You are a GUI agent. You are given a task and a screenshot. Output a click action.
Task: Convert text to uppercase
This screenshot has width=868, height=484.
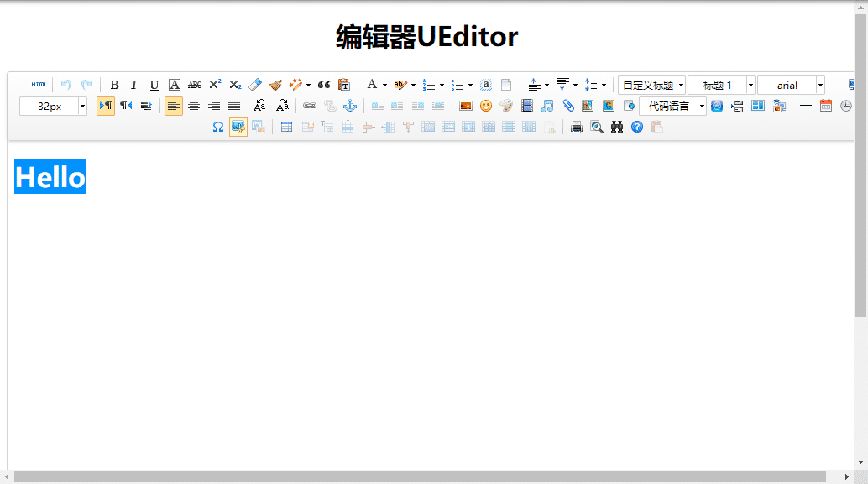click(259, 106)
